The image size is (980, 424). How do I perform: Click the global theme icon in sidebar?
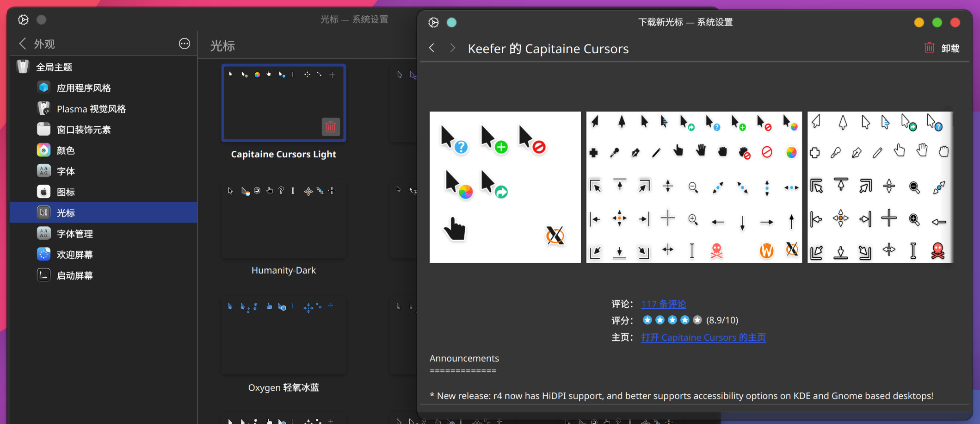23,67
